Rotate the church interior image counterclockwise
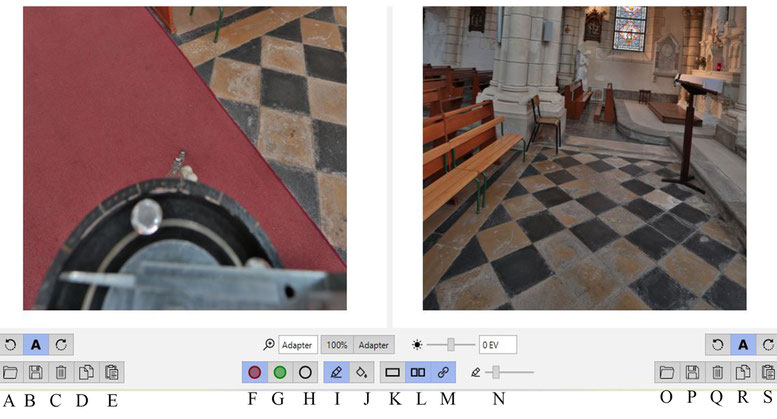The image size is (777, 419). (718, 345)
